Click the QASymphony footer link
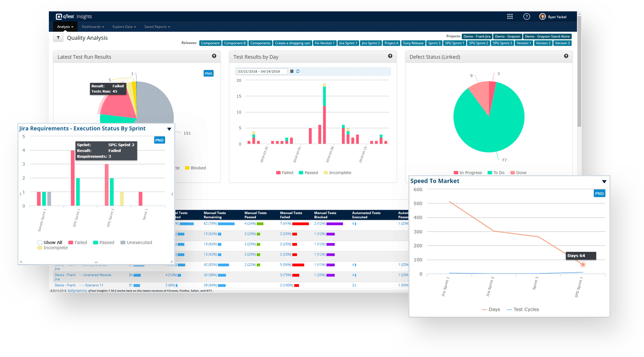This screenshot has width=644, height=357. [x=77, y=290]
